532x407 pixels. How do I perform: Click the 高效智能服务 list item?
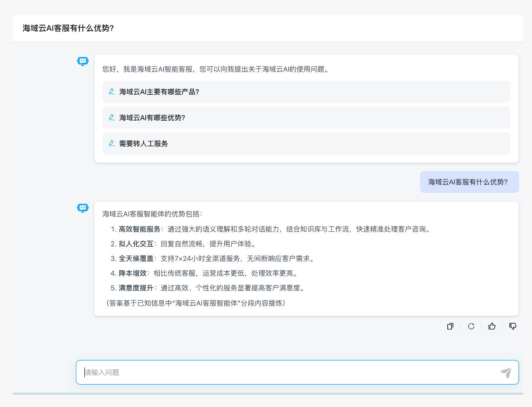[x=140, y=229]
